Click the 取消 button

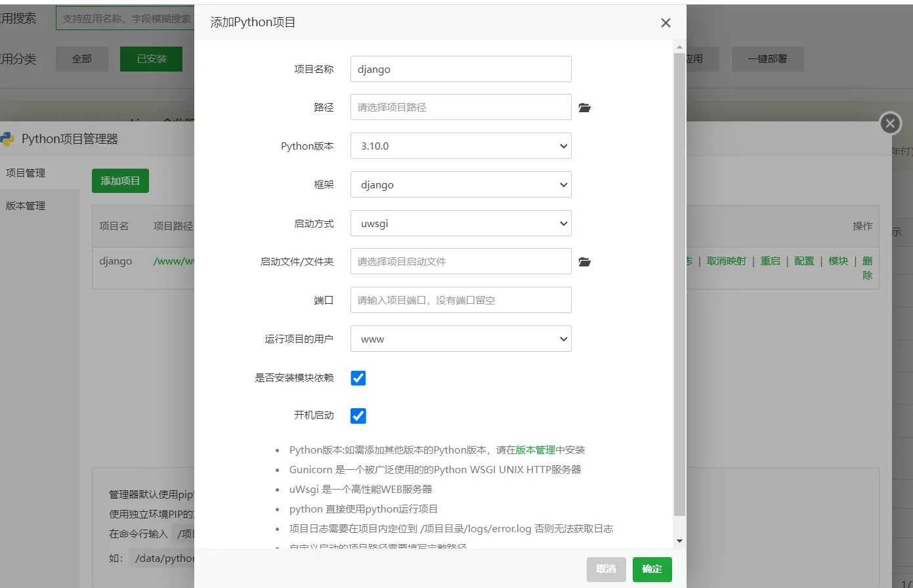(606, 569)
